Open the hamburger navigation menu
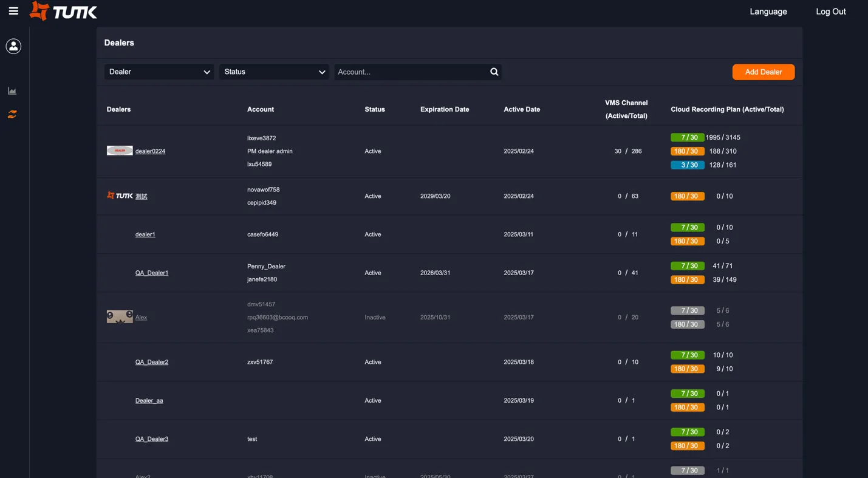Image resolution: width=868 pixels, height=478 pixels. point(13,11)
